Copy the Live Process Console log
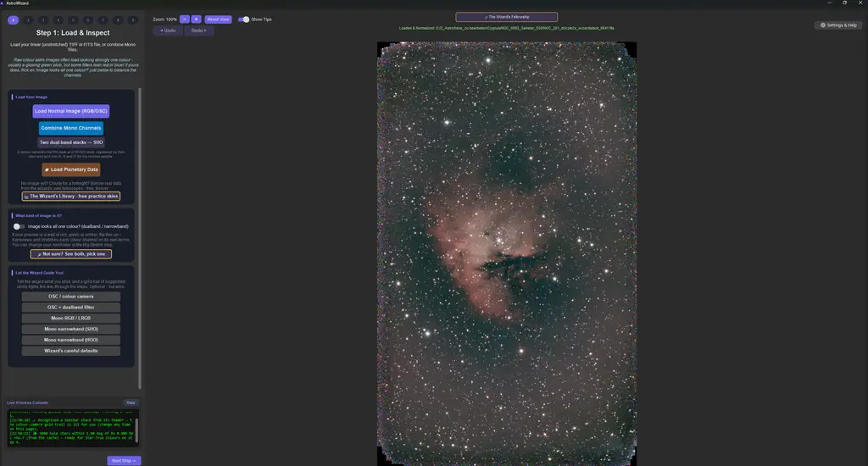The image size is (868, 466). [x=131, y=403]
